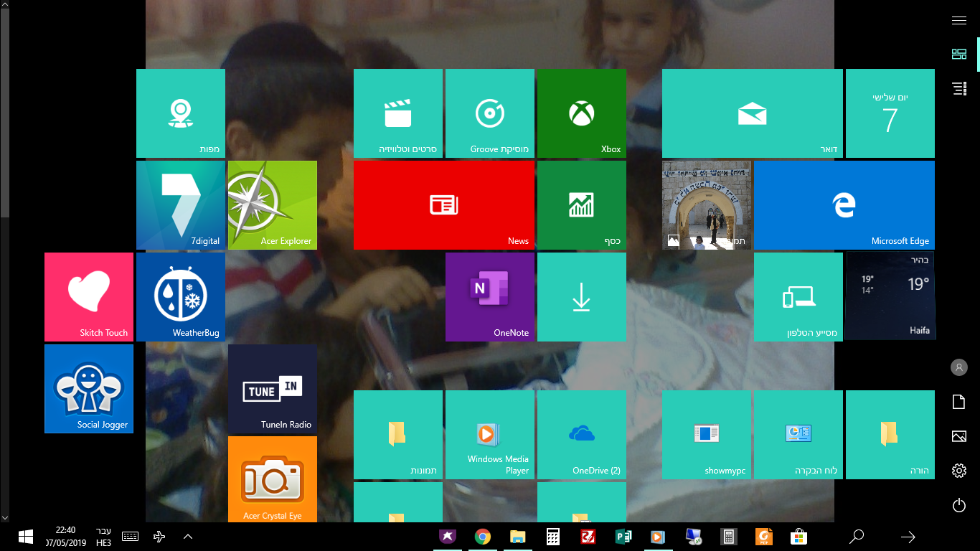Open the Haifa weather tile

tap(890, 297)
